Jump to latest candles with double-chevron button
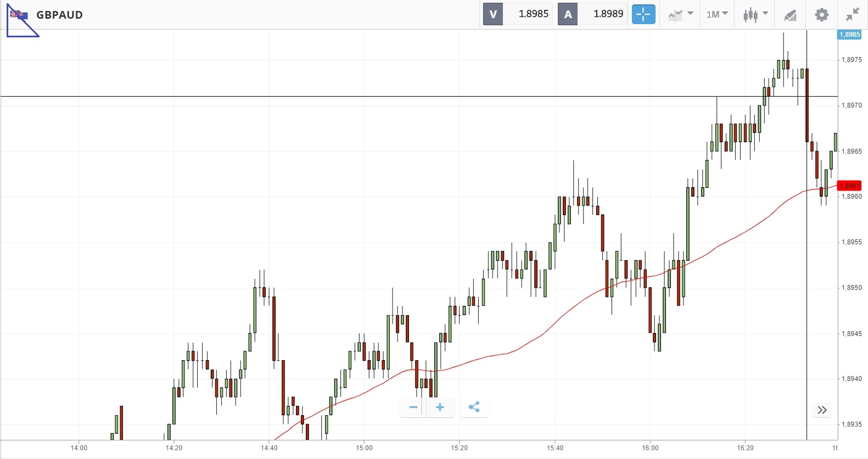Image resolution: width=868 pixels, height=459 pixels. tap(822, 410)
